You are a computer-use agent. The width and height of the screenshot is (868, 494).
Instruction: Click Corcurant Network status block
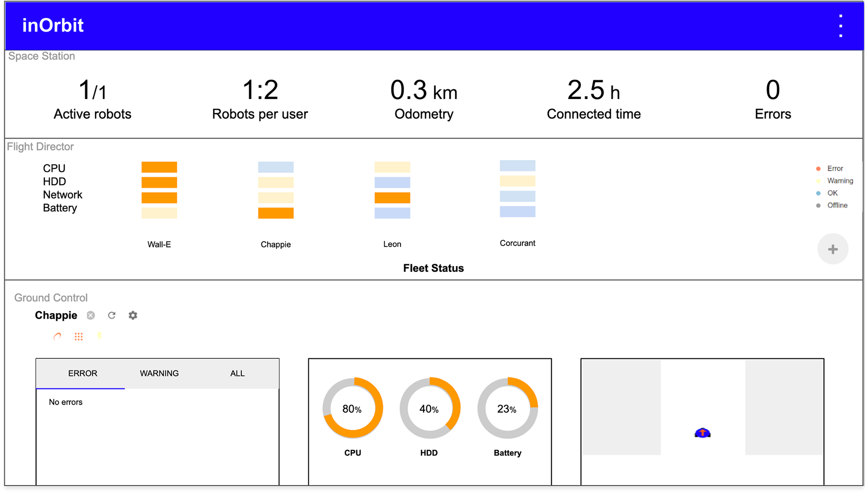518,196
